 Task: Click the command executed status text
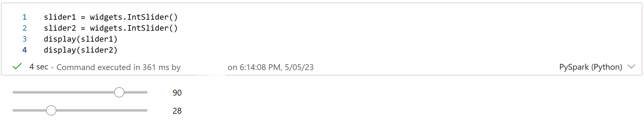[119, 67]
